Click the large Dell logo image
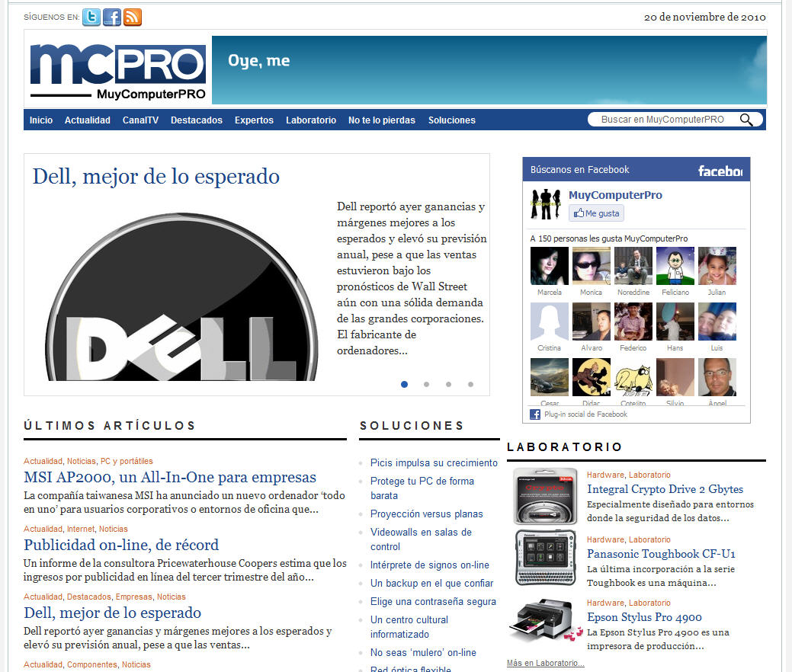 click(181, 297)
